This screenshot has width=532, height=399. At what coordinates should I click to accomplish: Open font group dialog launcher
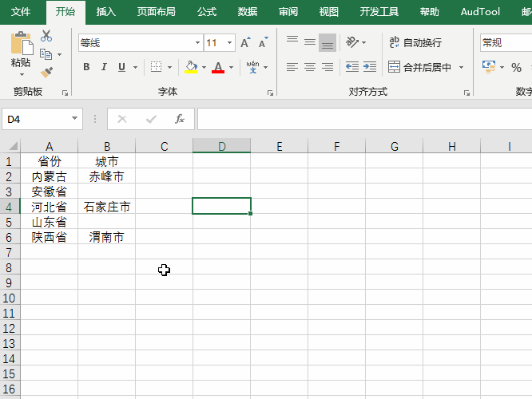(x=270, y=93)
